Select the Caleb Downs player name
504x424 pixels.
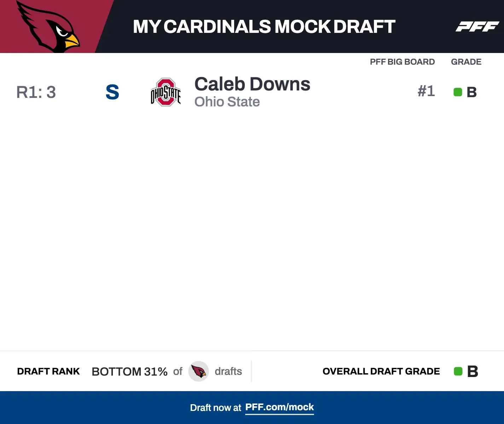[252, 84]
